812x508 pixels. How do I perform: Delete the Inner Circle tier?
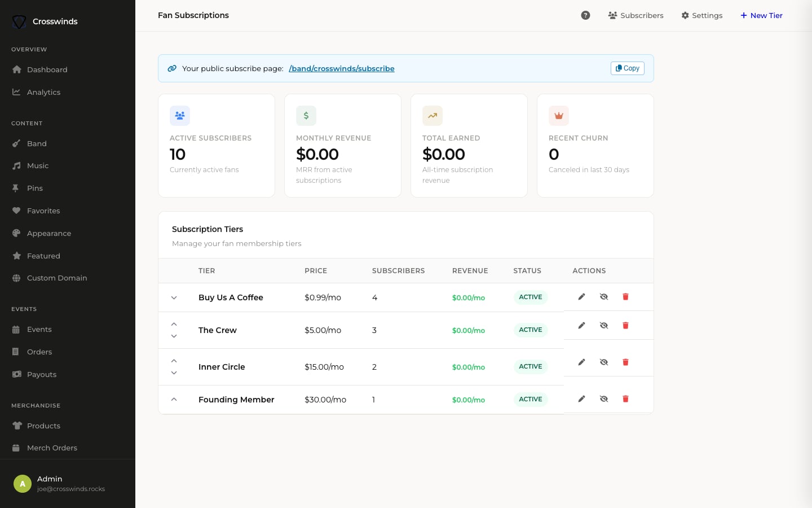pos(625,362)
